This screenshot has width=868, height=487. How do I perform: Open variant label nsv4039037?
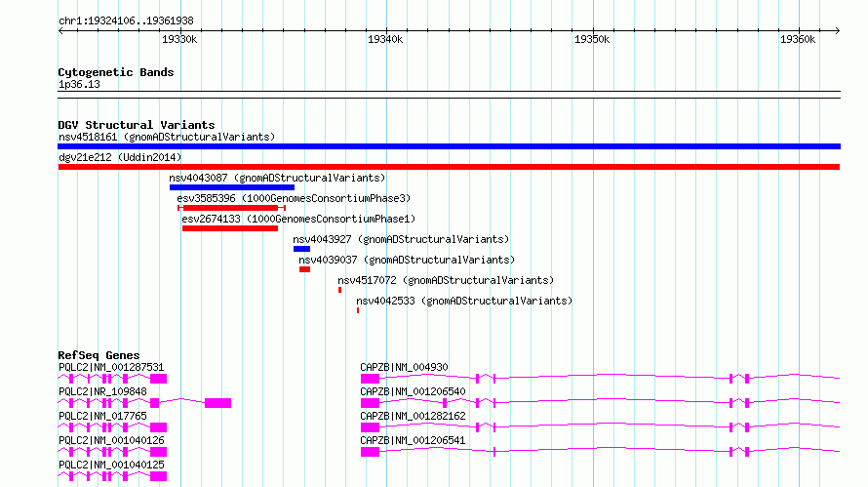coord(407,260)
